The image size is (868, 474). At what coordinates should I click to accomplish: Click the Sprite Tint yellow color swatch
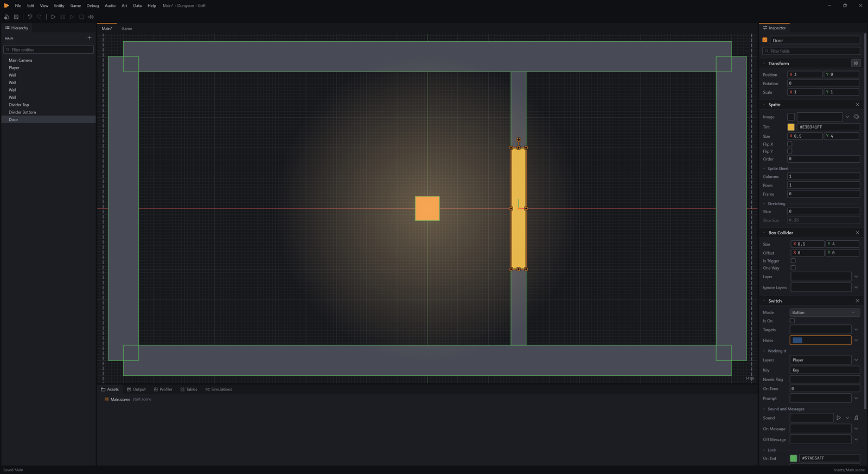coord(791,127)
